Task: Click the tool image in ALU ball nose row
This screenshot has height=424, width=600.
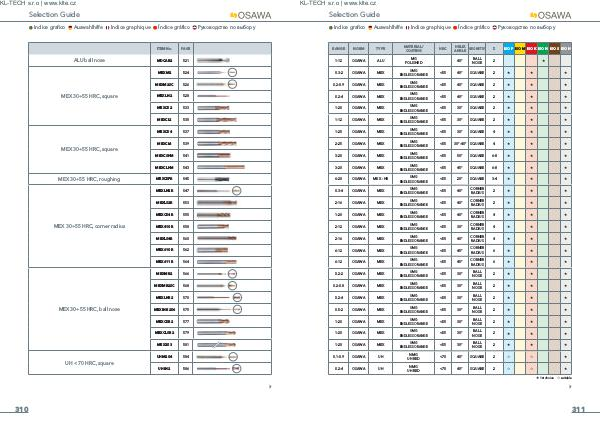Action: 220,60
